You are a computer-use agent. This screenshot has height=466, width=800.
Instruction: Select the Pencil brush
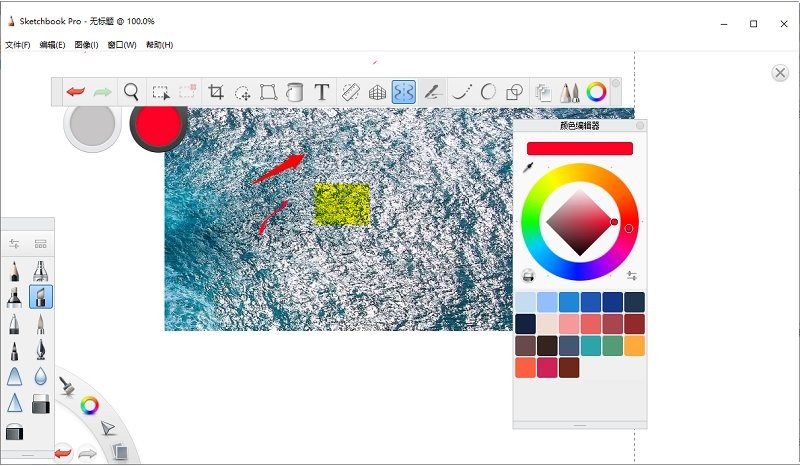tap(14, 271)
